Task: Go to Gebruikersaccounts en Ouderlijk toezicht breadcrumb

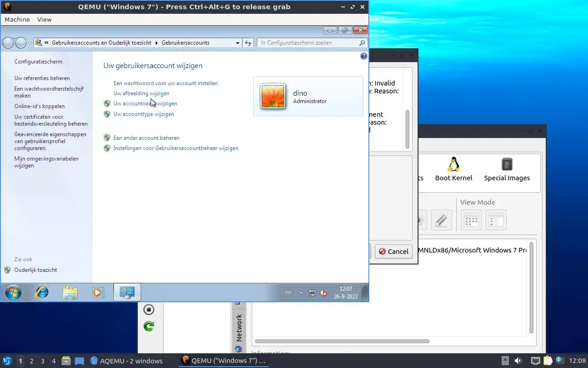Action: [102, 43]
